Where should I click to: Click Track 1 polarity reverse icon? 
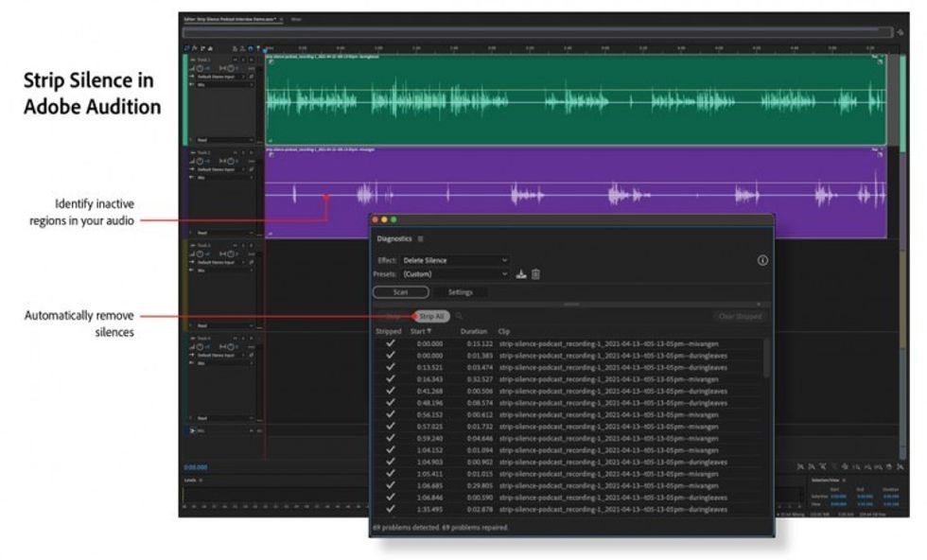tap(252, 77)
